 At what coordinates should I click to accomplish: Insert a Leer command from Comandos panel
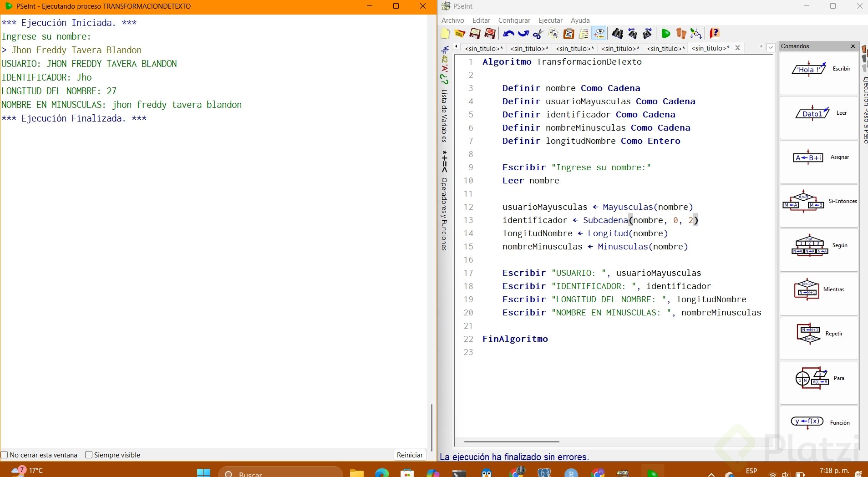[819, 117]
